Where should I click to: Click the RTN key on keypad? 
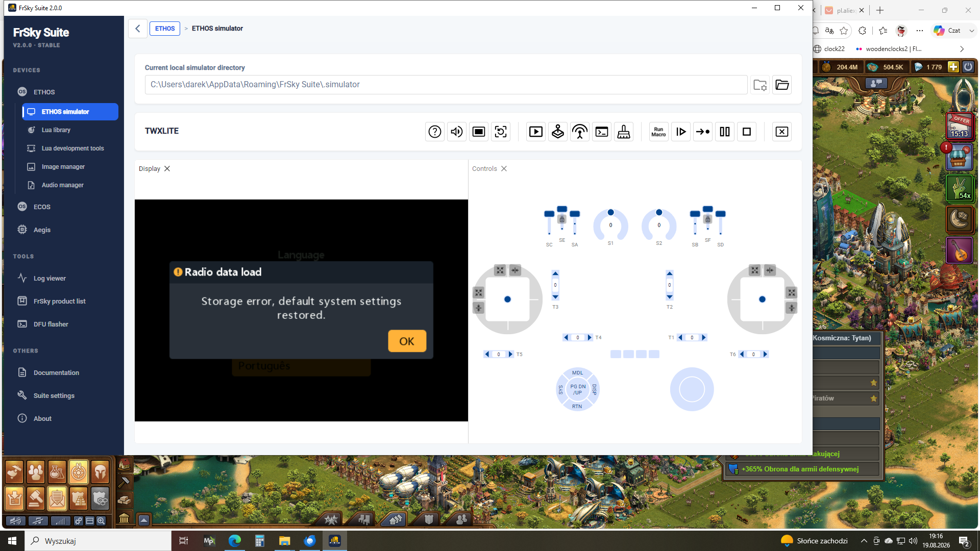(577, 407)
